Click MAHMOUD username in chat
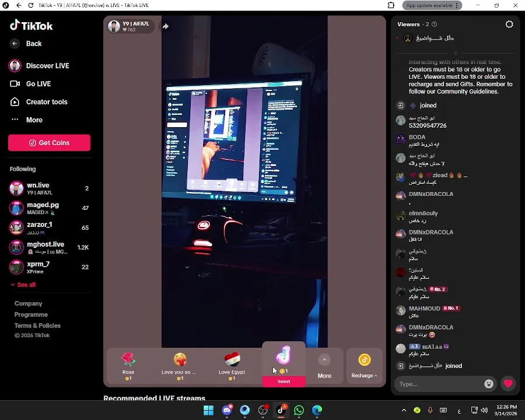Viewport: 525px width, 420px height. coord(424,308)
